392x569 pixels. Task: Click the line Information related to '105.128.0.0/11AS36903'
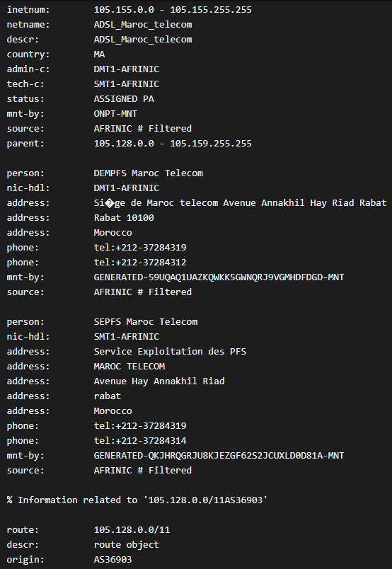(x=137, y=500)
